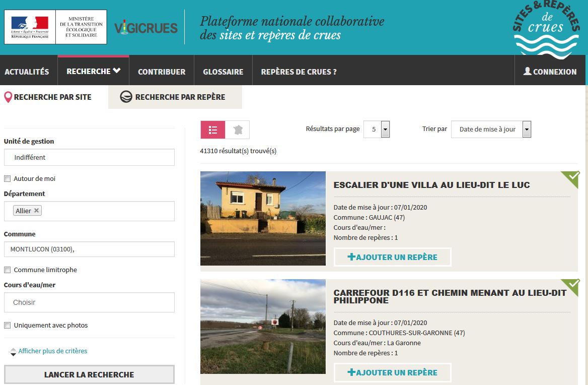Enable the Commune limitrophe checkbox
Image resolution: width=588 pixels, height=385 pixels.
click(7, 270)
